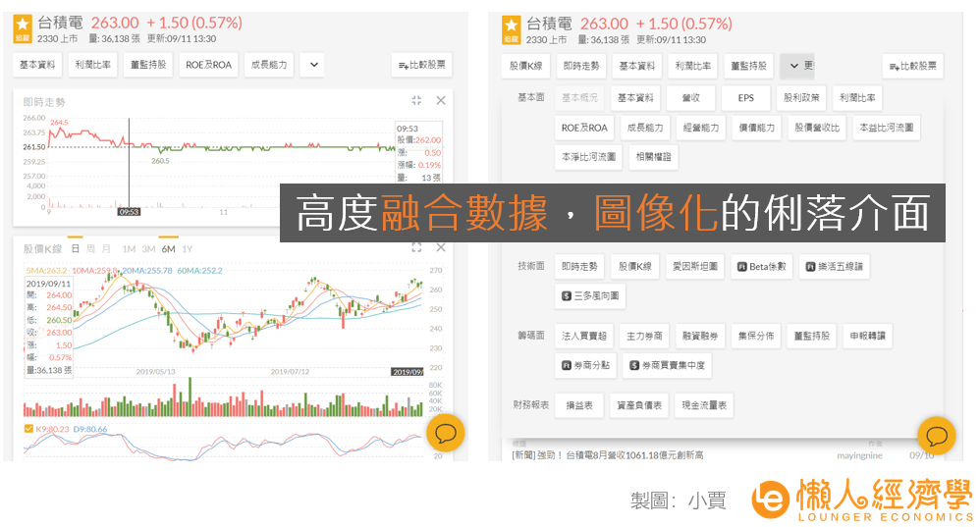Open the chat bubble in right panel
Viewport: 980px width, 527px height.
(936, 436)
